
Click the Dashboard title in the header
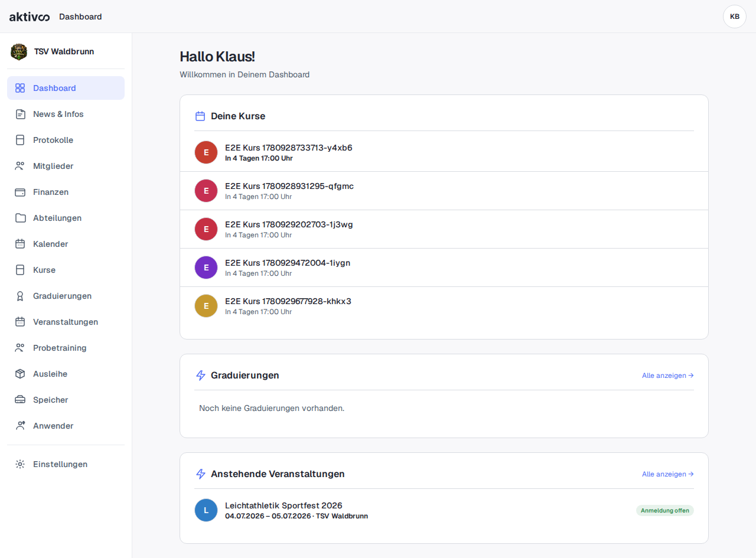[80, 17]
